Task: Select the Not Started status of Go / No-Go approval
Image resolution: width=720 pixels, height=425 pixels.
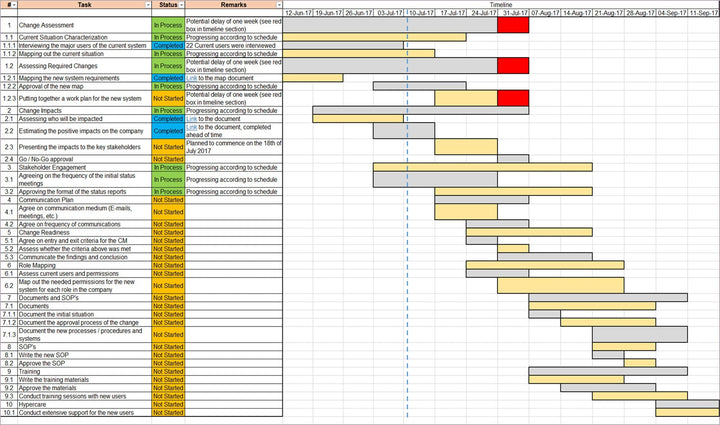Action: [x=168, y=159]
